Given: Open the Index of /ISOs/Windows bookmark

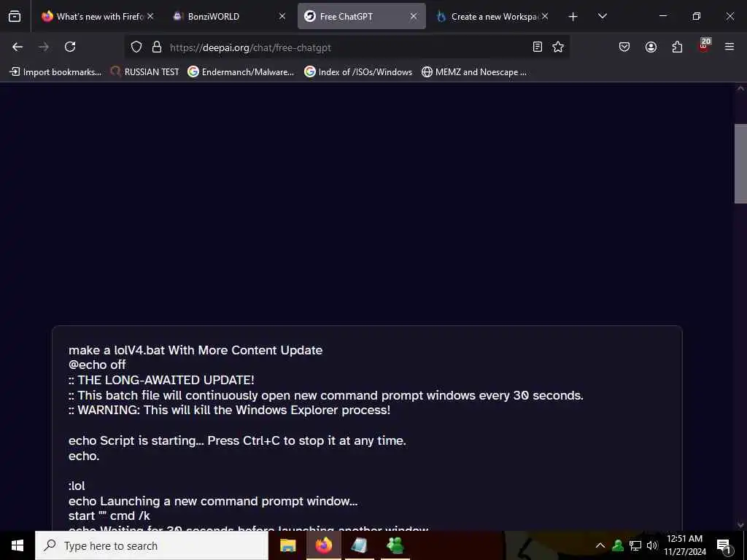Looking at the screenshot, I should [x=358, y=72].
